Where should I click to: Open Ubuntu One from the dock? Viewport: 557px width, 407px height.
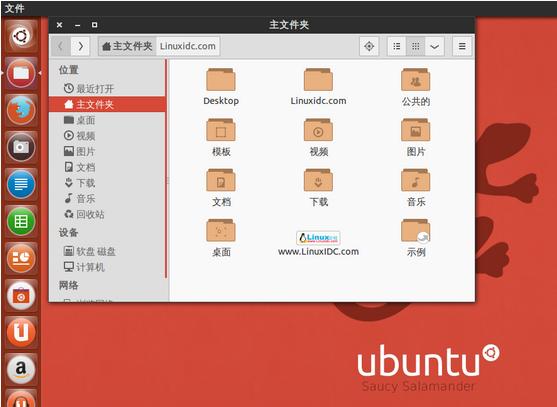point(21,332)
